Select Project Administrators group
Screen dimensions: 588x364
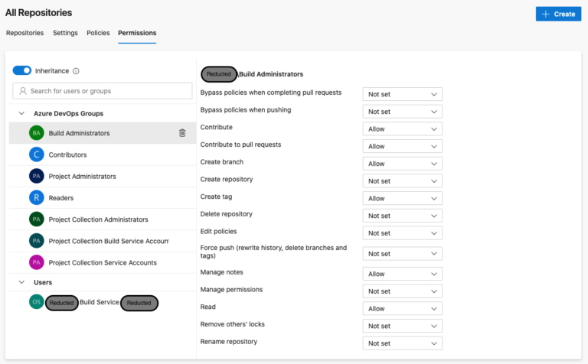coord(103,176)
